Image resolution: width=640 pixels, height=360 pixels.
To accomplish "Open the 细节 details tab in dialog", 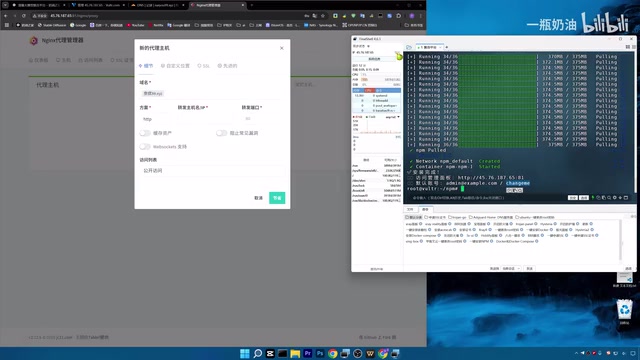I will click(x=146, y=66).
